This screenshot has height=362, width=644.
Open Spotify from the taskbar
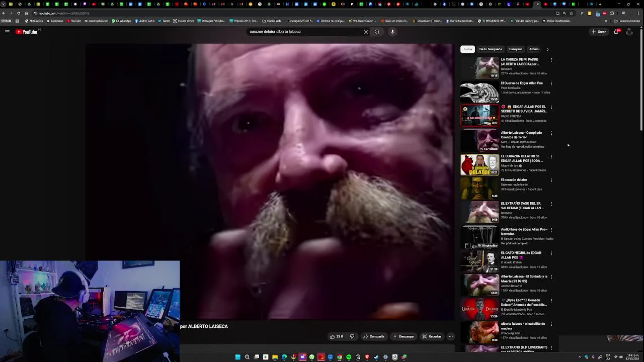pyautogui.click(x=349, y=357)
